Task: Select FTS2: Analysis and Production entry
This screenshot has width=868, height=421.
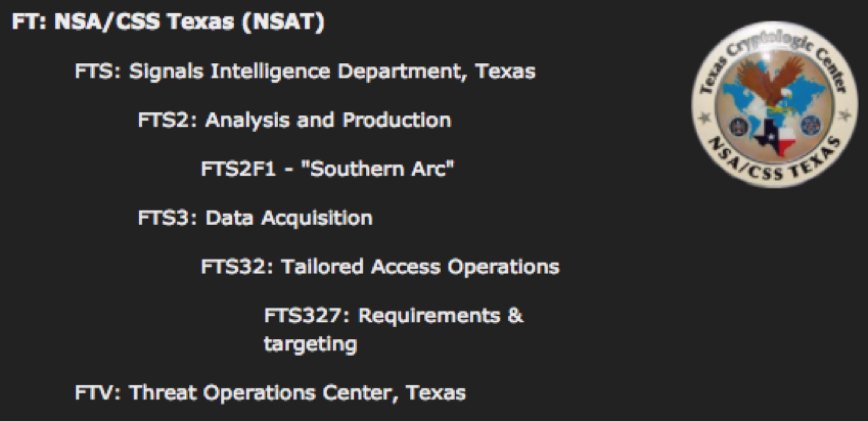Action: (294, 121)
